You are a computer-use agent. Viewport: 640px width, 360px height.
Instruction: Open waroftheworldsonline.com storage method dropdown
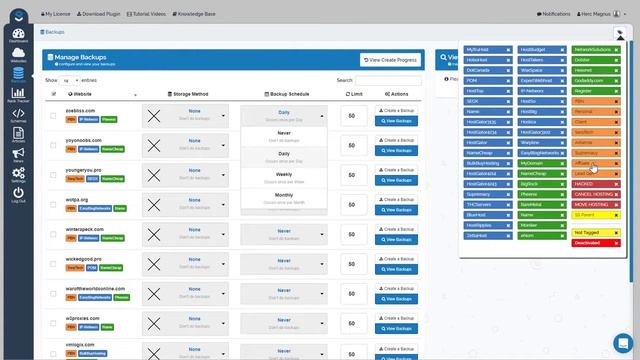[x=185, y=294]
